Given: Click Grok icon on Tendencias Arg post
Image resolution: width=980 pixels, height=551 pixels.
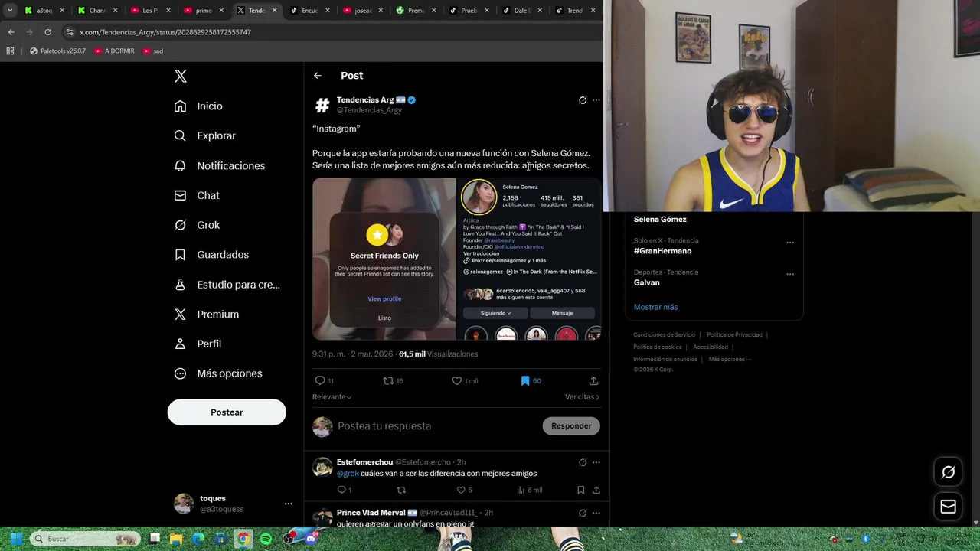Looking at the screenshot, I should [583, 100].
